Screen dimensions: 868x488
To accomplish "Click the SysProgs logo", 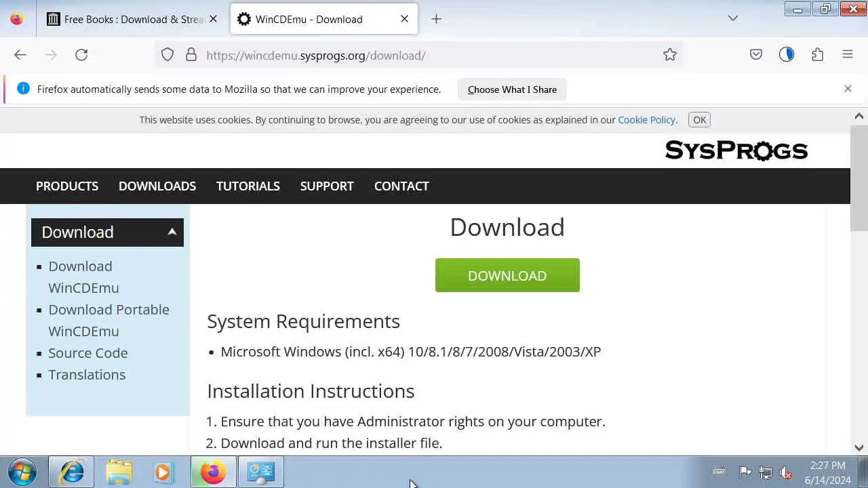I will click(x=736, y=150).
